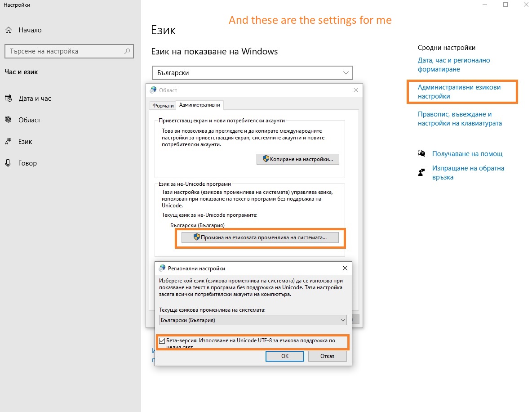Select the Административни tab
Viewport: 532px width, 412px height.
199,105
